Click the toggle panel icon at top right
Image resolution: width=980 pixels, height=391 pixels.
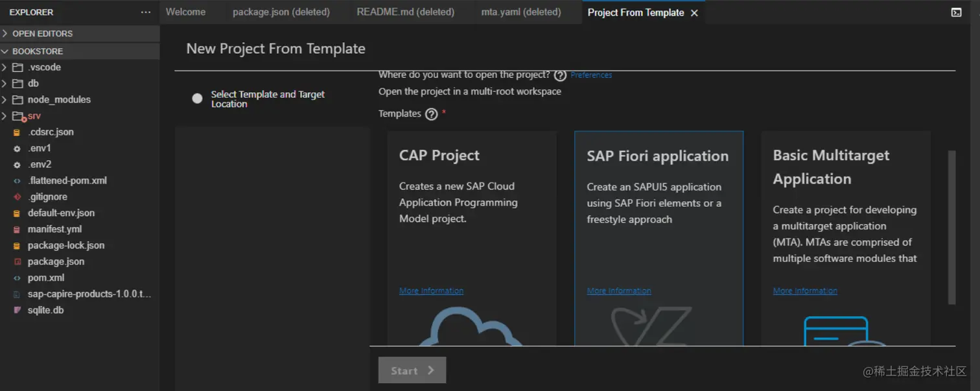pos(956,12)
